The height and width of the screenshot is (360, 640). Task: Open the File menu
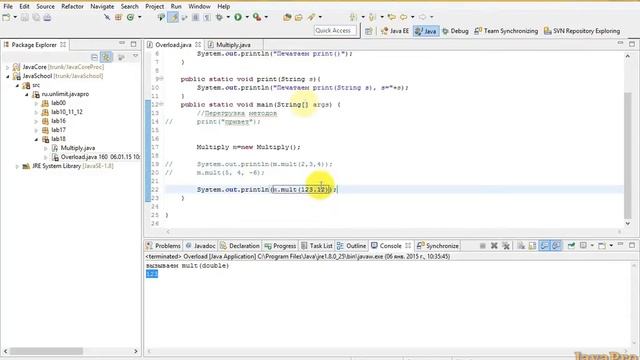point(8,7)
